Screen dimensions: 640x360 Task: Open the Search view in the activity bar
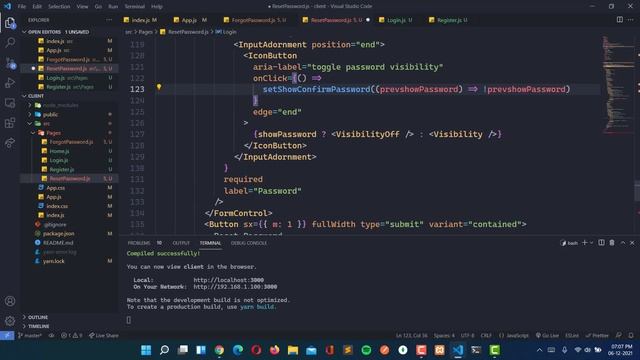(x=10, y=42)
